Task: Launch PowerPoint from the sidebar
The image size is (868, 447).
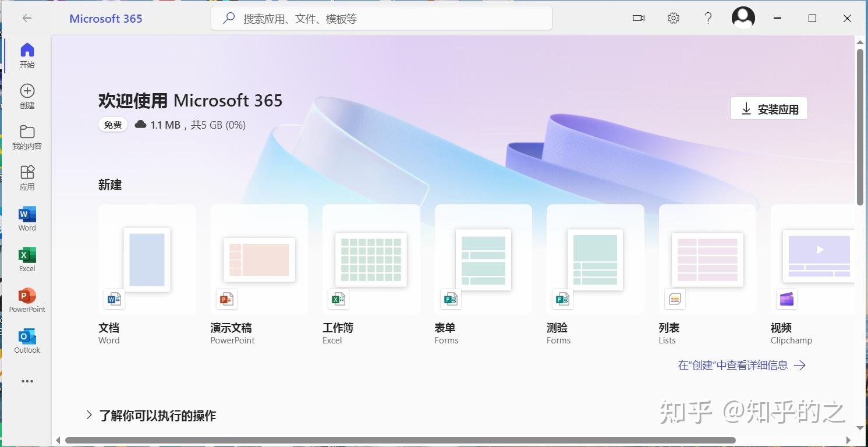Action: coord(27,296)
